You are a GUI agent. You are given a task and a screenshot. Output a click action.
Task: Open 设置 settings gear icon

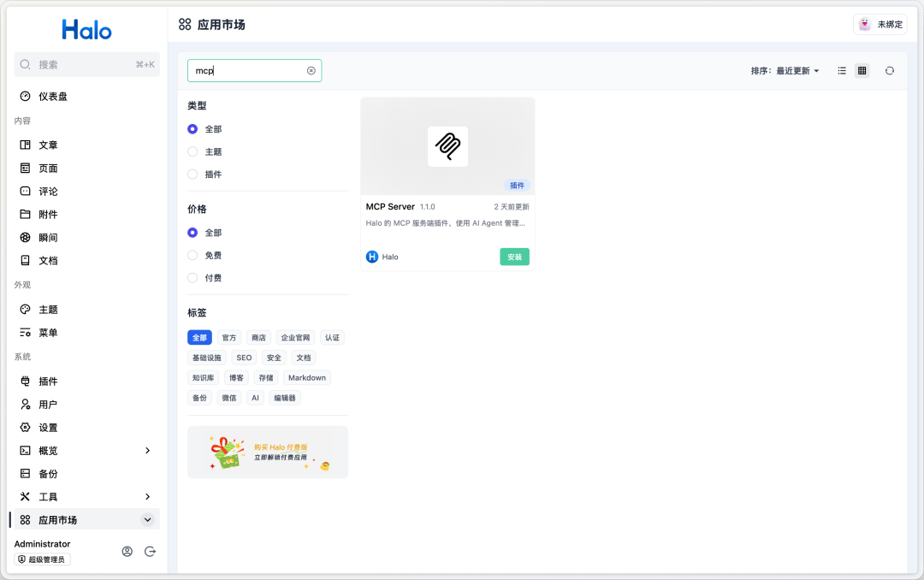pos(26,428)
